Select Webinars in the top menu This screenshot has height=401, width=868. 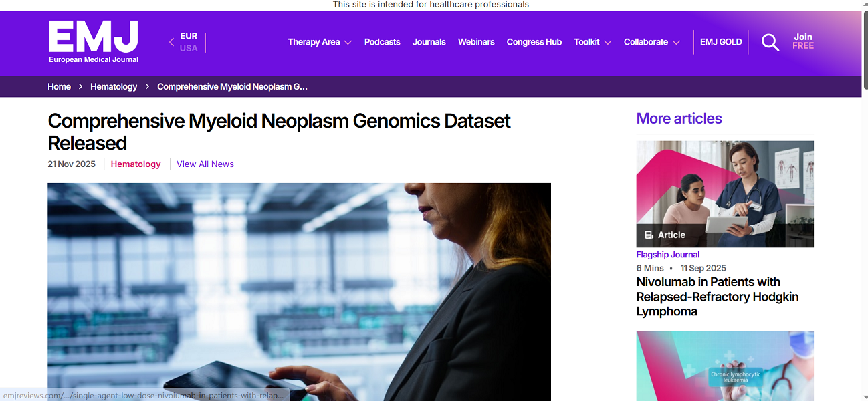476,42
